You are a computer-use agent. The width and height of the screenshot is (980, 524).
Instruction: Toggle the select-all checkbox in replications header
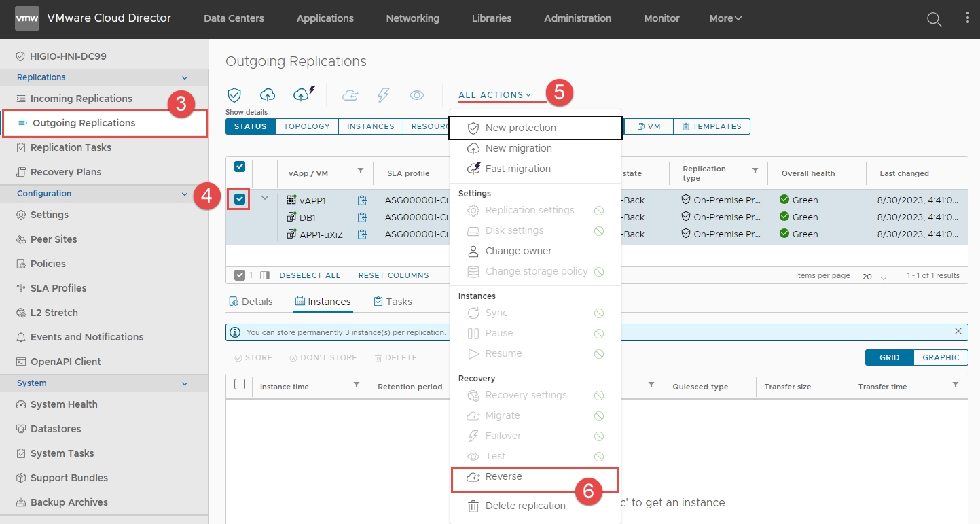(x=240, y=167)
